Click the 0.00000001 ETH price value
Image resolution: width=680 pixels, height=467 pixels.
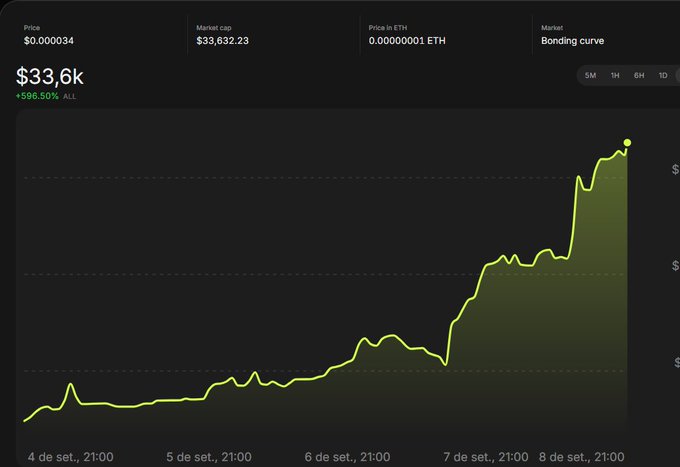(407, 41)
